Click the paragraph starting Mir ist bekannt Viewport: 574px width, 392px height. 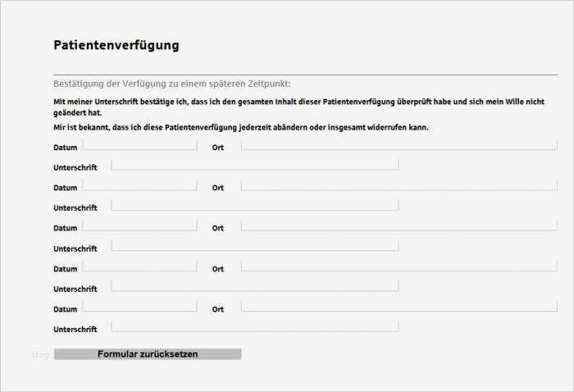[241, 127]
